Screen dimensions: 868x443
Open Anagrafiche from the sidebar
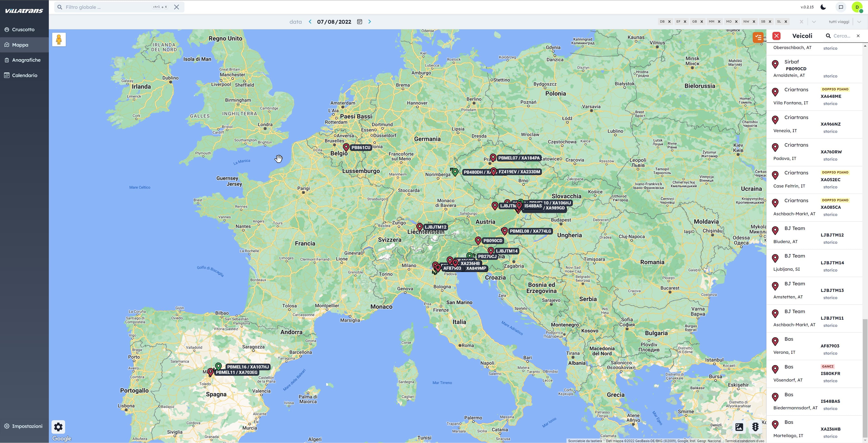pos(24,60)
